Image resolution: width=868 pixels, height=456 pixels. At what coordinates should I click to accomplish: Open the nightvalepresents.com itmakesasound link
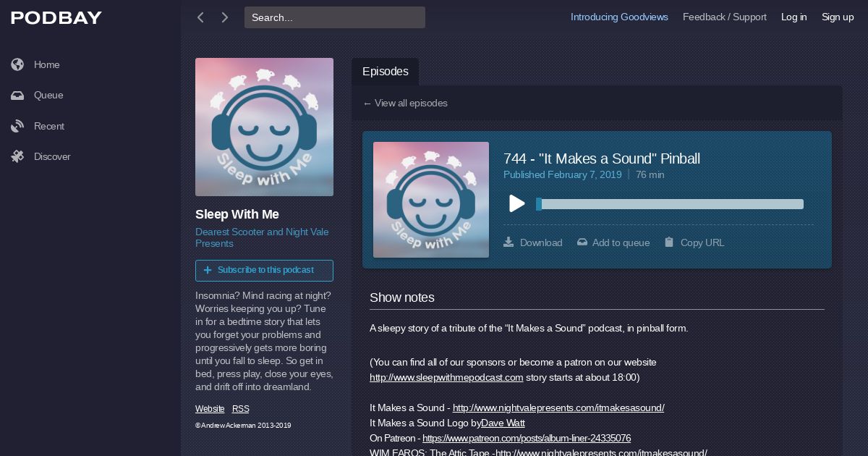tap(558, 408)
